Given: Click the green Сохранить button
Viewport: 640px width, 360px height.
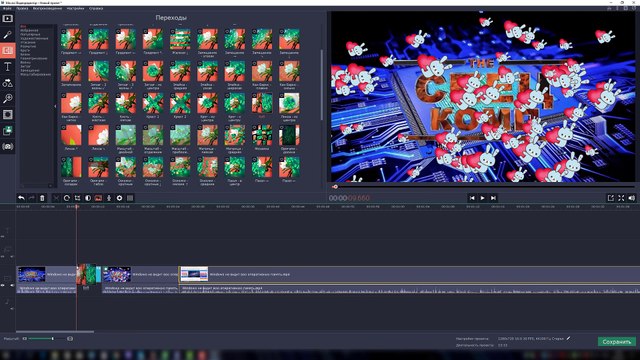Looking at the screenshot, I should click(x=616, y=342).
